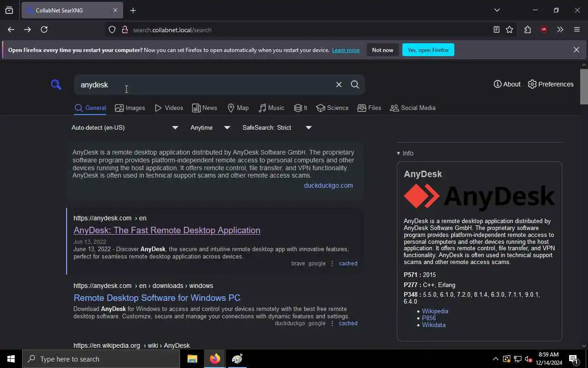Open the Windows Start menu

[11, 359]
